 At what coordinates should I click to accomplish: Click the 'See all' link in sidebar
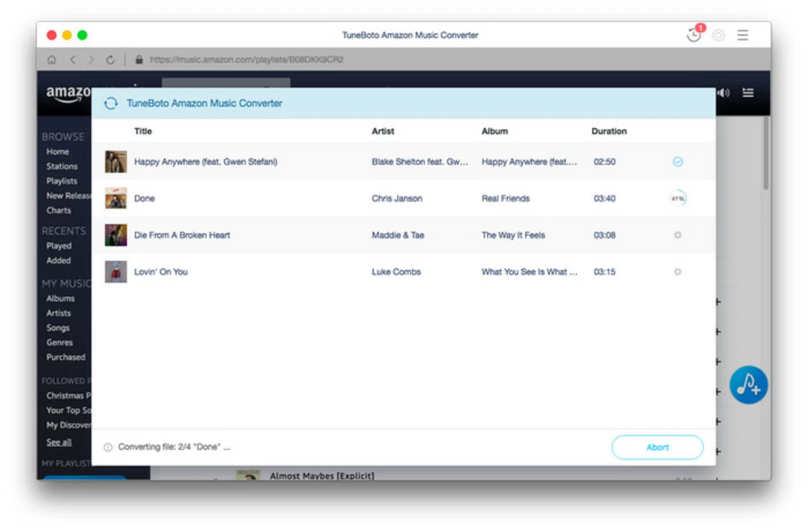59,442
